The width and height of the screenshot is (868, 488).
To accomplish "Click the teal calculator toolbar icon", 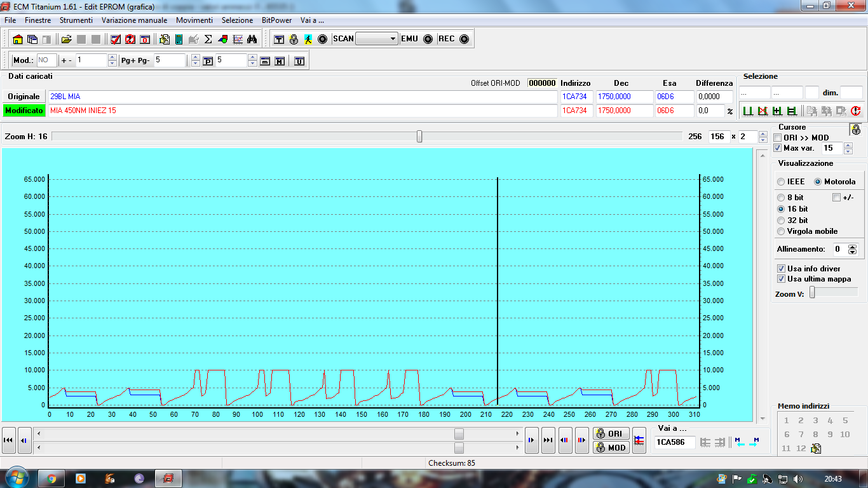I will click(179, 39).
